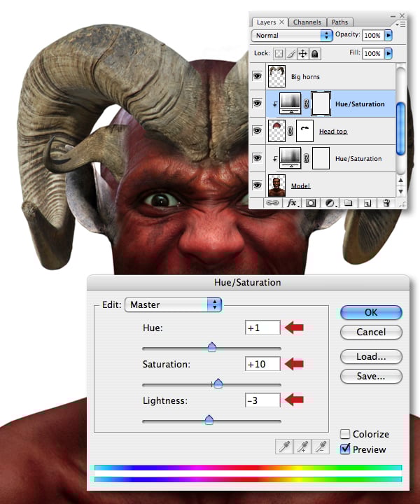The height and width of the screenshot is (504, 420).
Task: Click the Fill percentage field
Action: point(373,53)
